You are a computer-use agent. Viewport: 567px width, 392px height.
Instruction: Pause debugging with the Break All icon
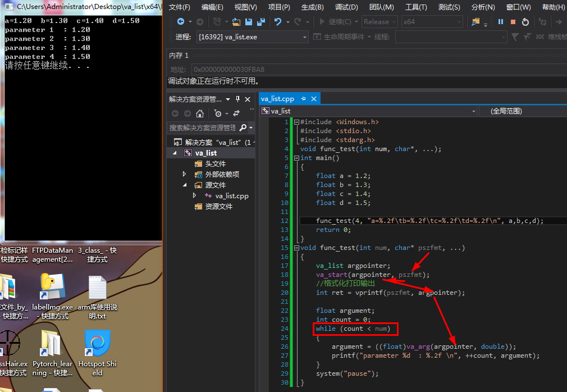[x=501, y=22]
